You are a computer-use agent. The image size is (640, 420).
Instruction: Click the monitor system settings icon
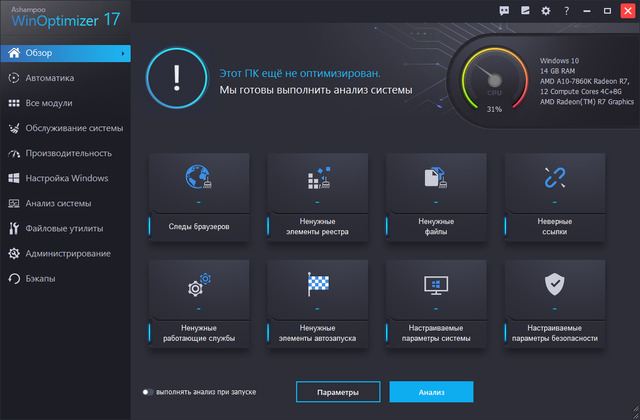point(436,285)
